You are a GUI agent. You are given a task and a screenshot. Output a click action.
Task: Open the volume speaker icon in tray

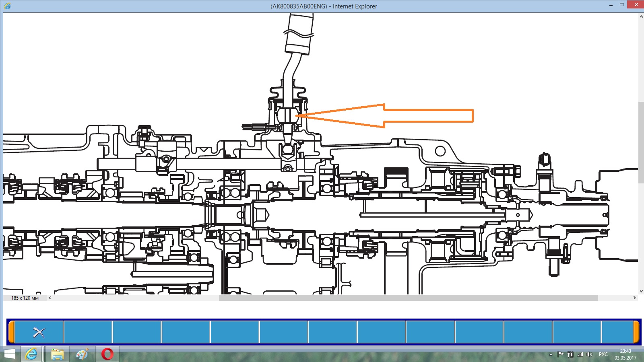tap(589, 354)
